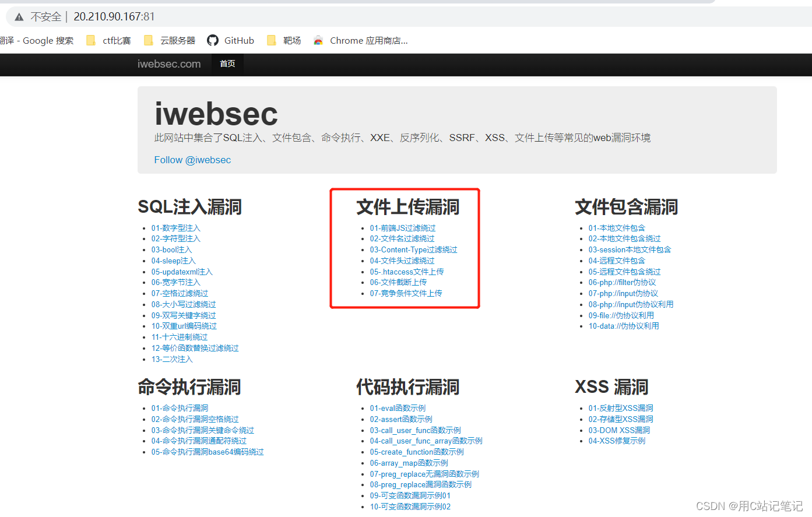
Task: Open 01-eval函数示例 link
Action: 398,408
